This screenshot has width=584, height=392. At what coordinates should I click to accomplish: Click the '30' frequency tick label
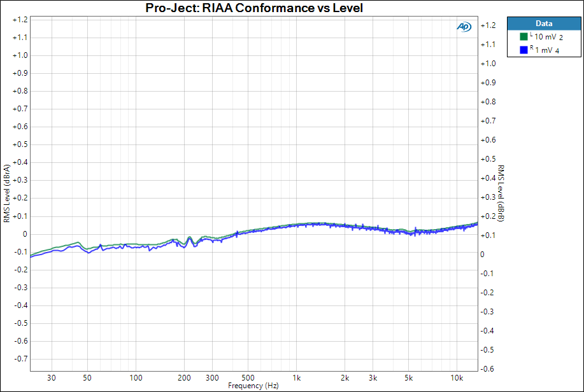tap(52, 378)
